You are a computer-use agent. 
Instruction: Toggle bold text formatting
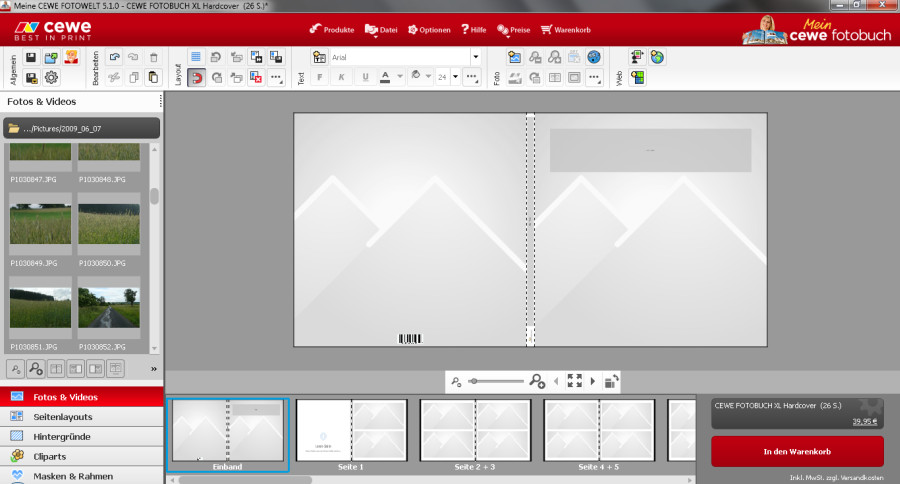[320, 77]
